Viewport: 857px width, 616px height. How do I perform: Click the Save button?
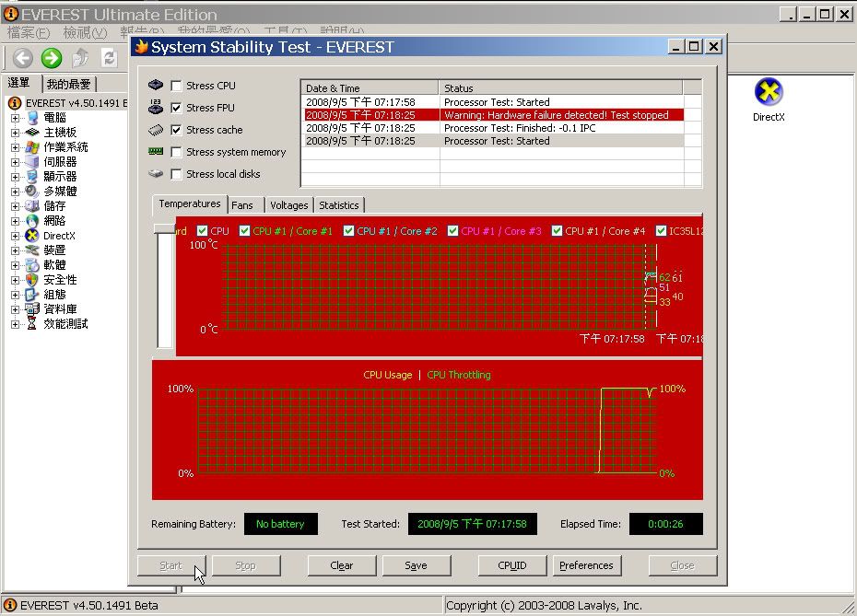click(416, 565)
